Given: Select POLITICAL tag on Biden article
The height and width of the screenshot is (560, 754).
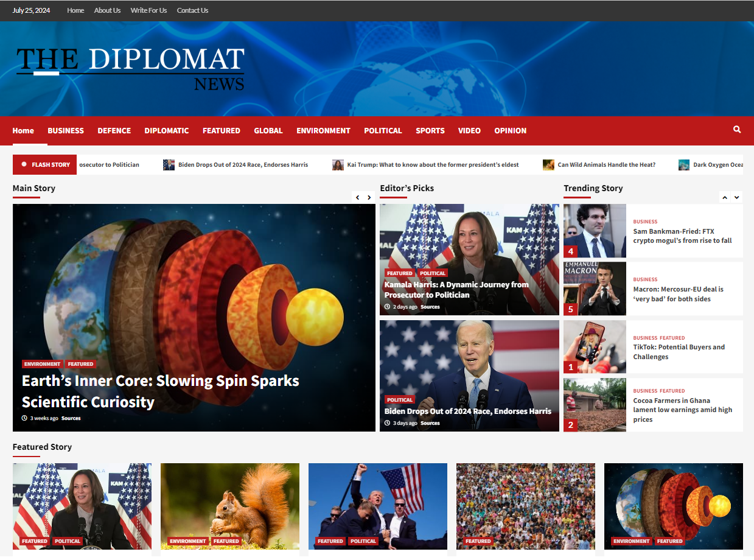Looking at the screenshot, I should coord(399,400).
